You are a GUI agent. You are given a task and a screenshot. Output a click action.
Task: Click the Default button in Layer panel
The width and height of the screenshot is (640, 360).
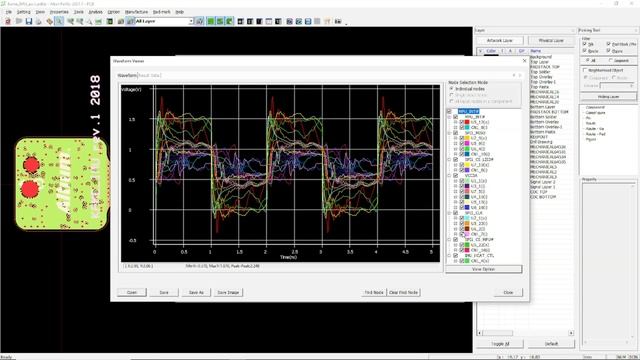point(551,344)
